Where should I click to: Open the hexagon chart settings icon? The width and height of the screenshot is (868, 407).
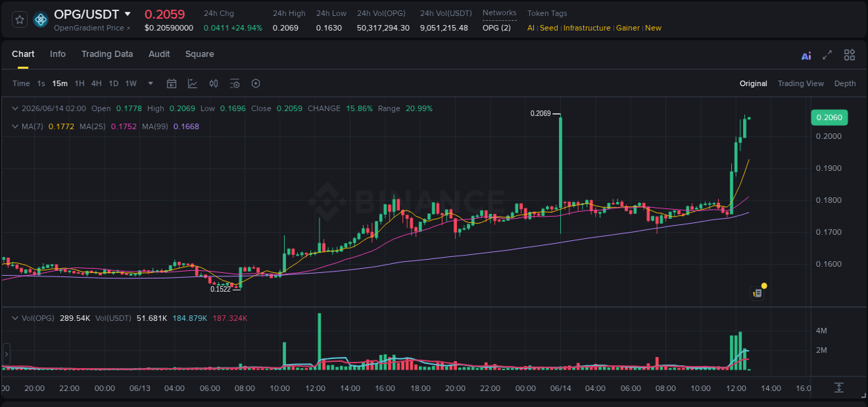click(256, 83)
